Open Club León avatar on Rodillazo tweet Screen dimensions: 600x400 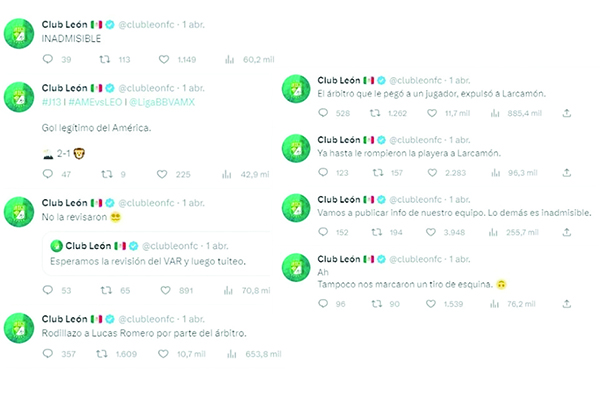(x=19, y=328)
